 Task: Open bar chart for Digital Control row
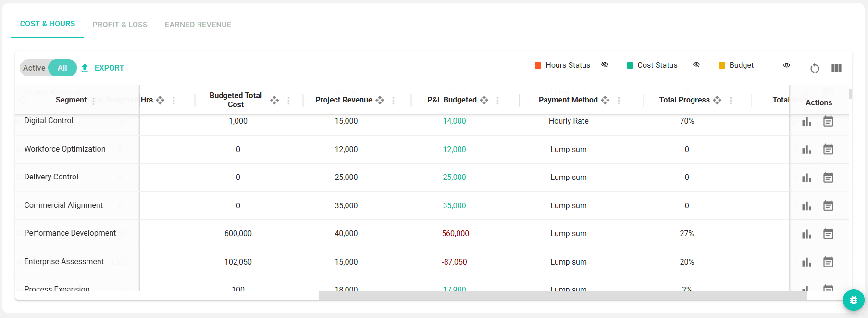point(806,122)
